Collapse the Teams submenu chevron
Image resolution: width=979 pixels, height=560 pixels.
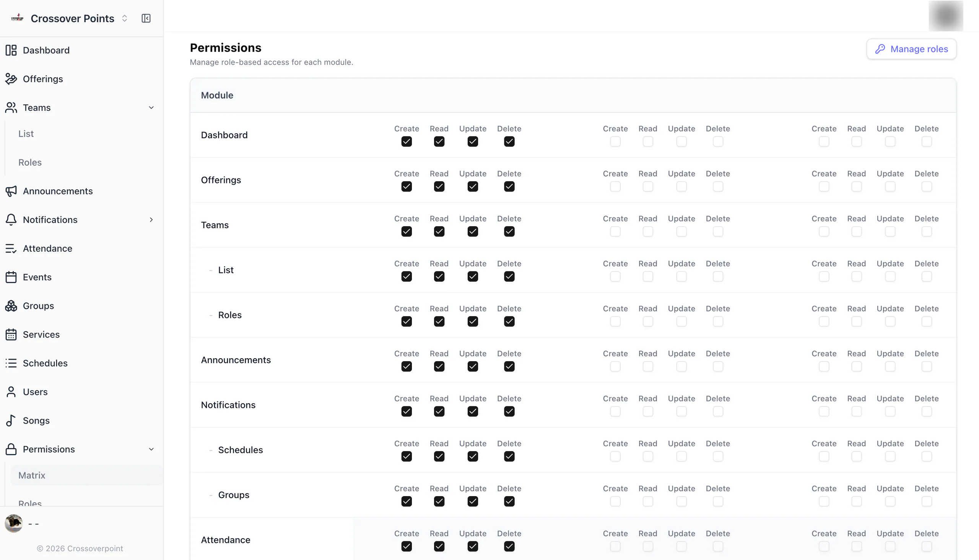pos(151,107)
